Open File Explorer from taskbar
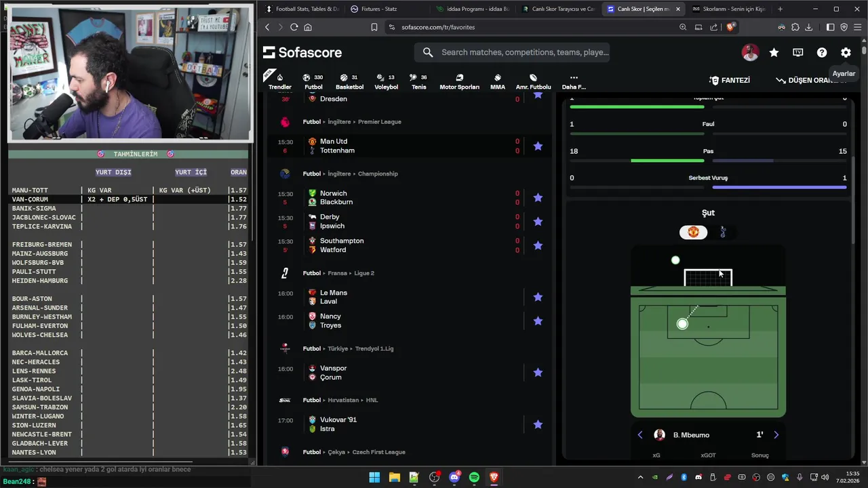Viewport: 868px width, 488px height. (x=394, y=477)
